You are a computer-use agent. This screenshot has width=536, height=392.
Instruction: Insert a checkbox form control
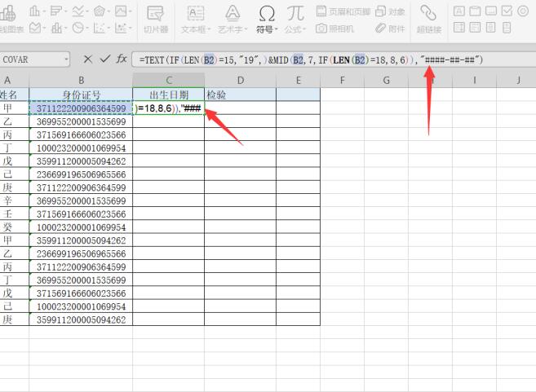pyautogui.click(x=507, y=11)
